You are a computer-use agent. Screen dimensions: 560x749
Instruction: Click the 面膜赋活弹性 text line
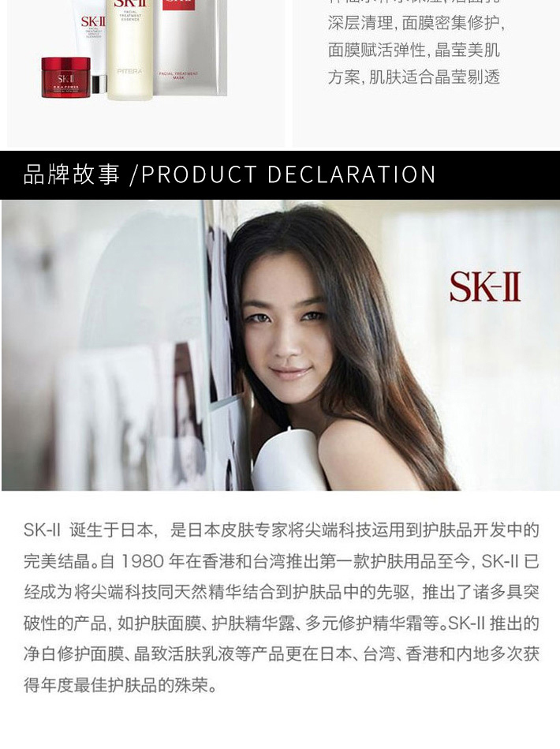413,50
